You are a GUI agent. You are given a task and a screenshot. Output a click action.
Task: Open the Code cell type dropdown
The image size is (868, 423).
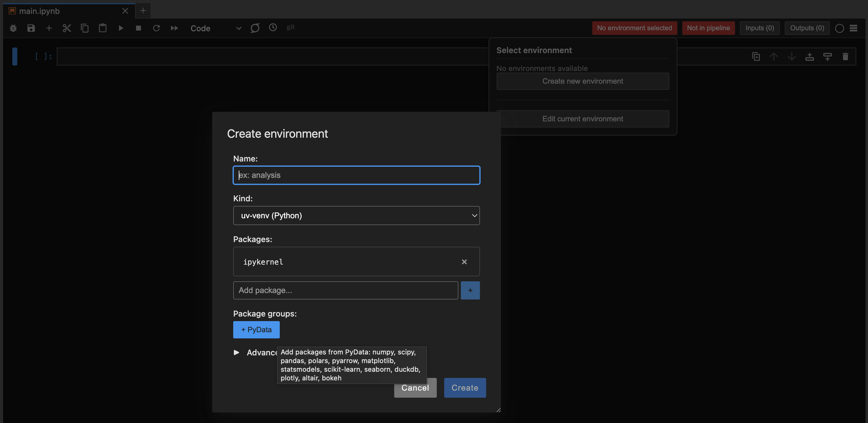point(216,28)
